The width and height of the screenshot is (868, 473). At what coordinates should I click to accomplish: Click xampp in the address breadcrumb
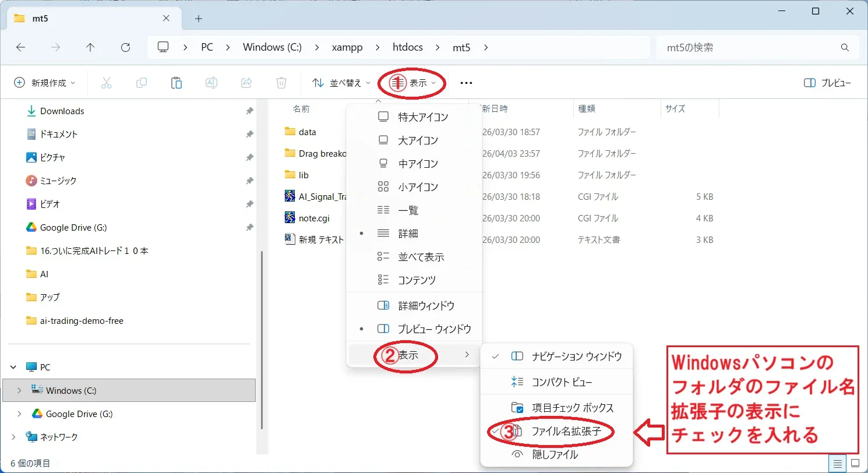coord(347,47)
